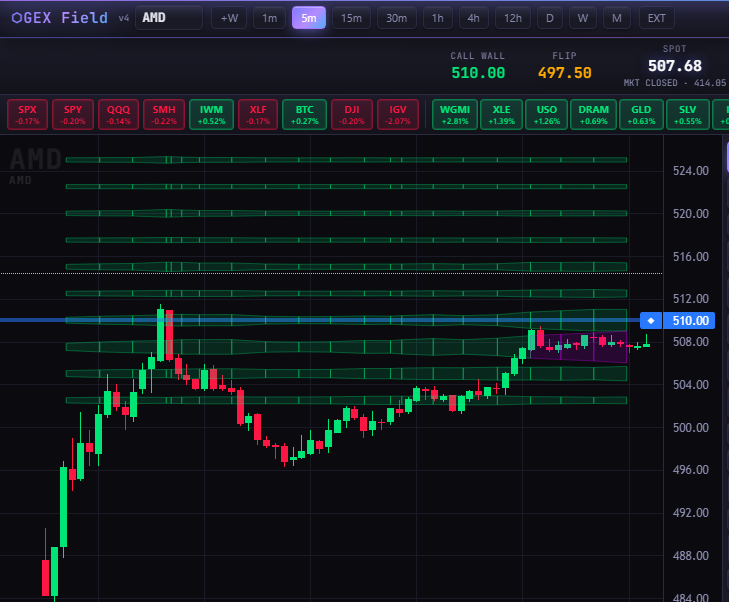Select the 5m timeframe

pos(309,18)
